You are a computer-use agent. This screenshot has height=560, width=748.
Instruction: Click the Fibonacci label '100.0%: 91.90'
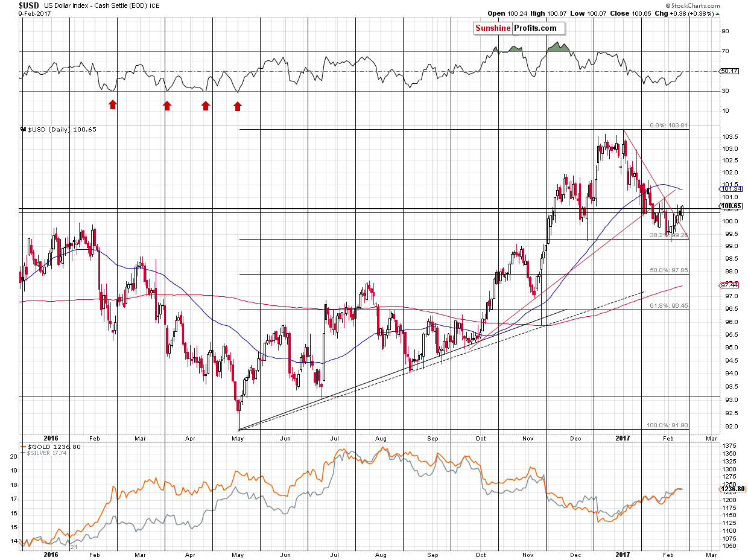[x=668, y=425]
